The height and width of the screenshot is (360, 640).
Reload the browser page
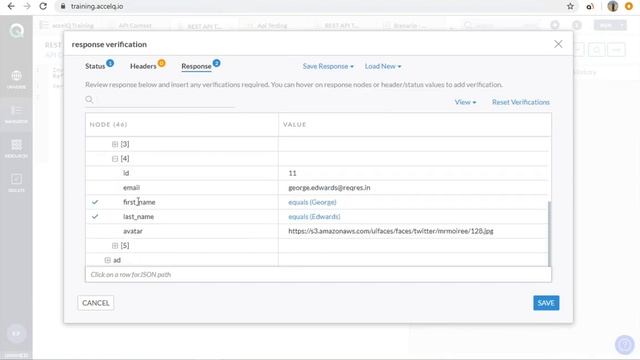[x=43, y=6]
